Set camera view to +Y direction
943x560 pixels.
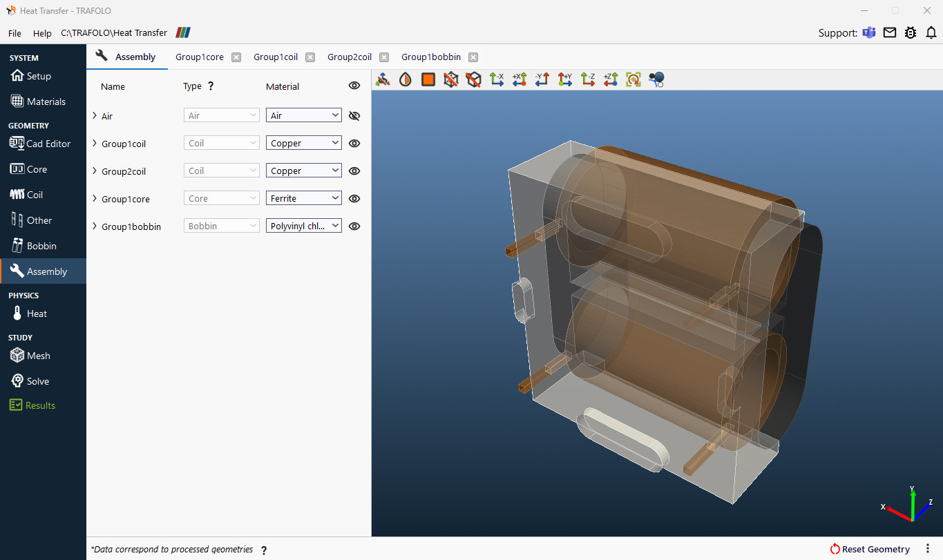click(565, 79)
